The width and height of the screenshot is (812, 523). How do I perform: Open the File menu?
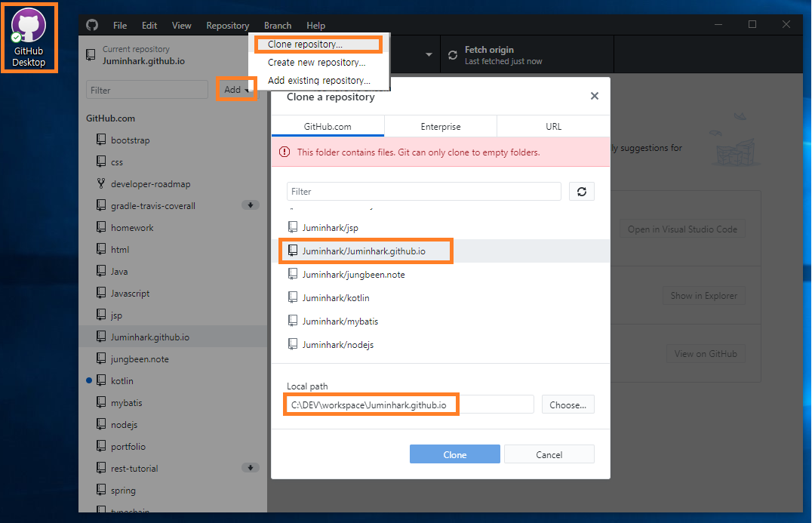point(120,26)
